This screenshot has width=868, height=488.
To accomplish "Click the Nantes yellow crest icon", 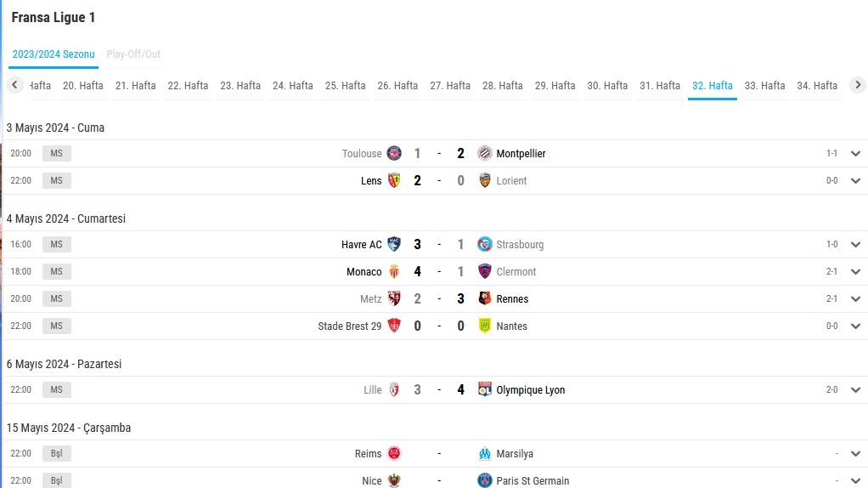I will click(x=484, y=326).
